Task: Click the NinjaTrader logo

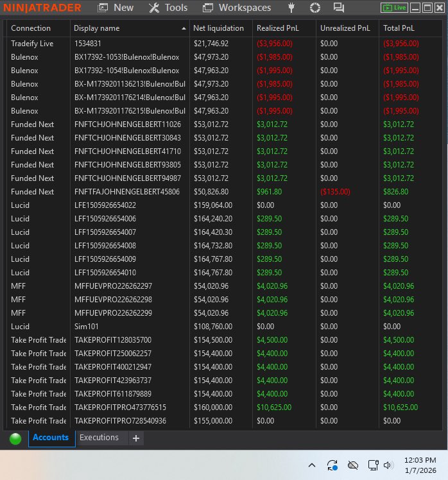Action: pos(42,8)
